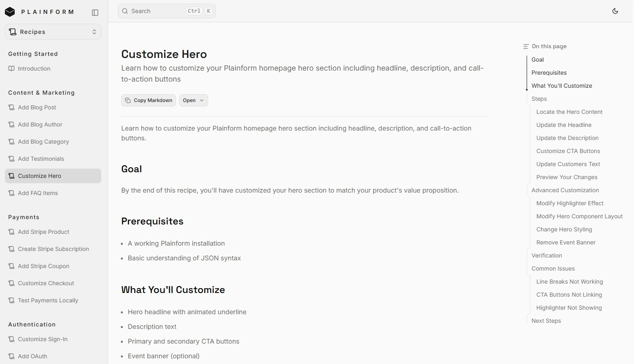
Task: Click the icon beside Test Payments Locally
Action: pos(11,300)
